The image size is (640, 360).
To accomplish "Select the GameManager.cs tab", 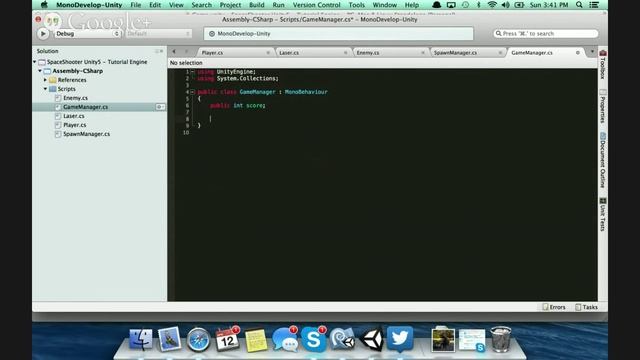I will 532,53.
